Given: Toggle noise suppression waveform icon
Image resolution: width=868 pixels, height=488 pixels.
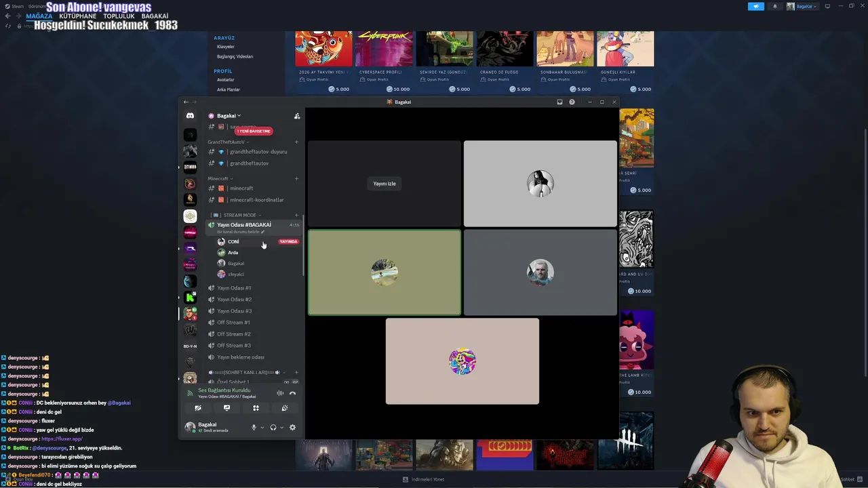Looking at the screenshot, I should click(x=280, y=393).
